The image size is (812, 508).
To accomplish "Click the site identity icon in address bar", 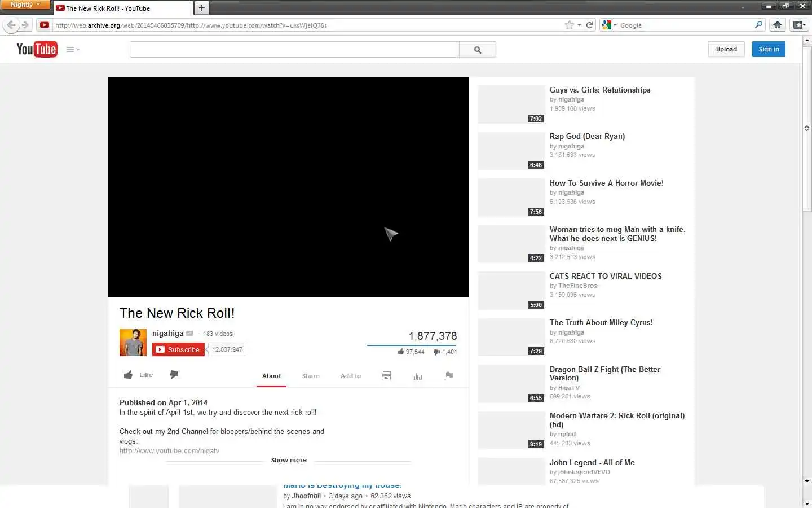I will (x=45, y=25).
